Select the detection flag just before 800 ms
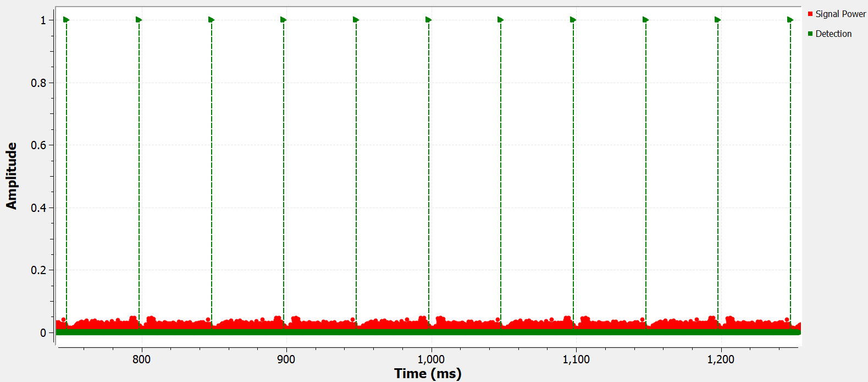Viewport: 868px width, 382px height. (x=139, y=20)
